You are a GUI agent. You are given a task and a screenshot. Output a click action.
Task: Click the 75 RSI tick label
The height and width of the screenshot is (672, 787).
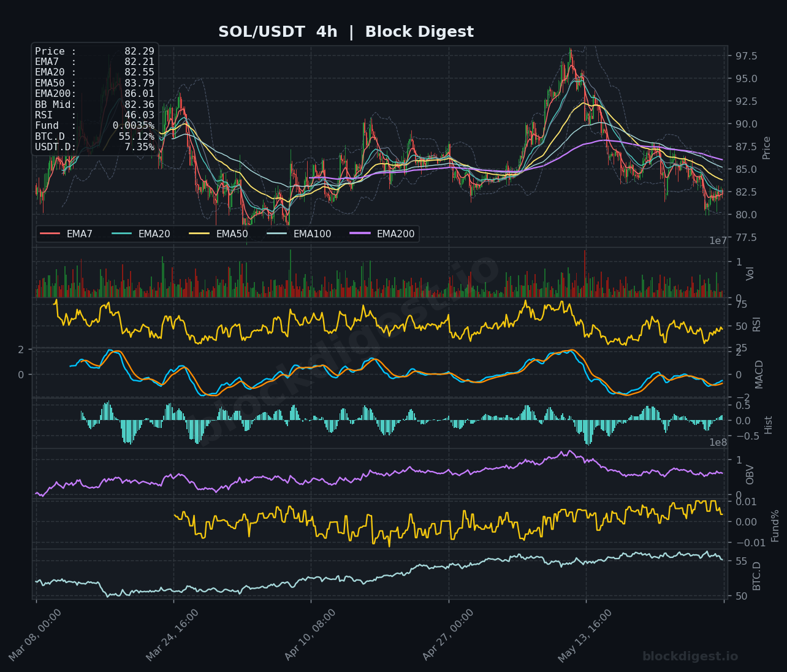click(x=740, y=305)
